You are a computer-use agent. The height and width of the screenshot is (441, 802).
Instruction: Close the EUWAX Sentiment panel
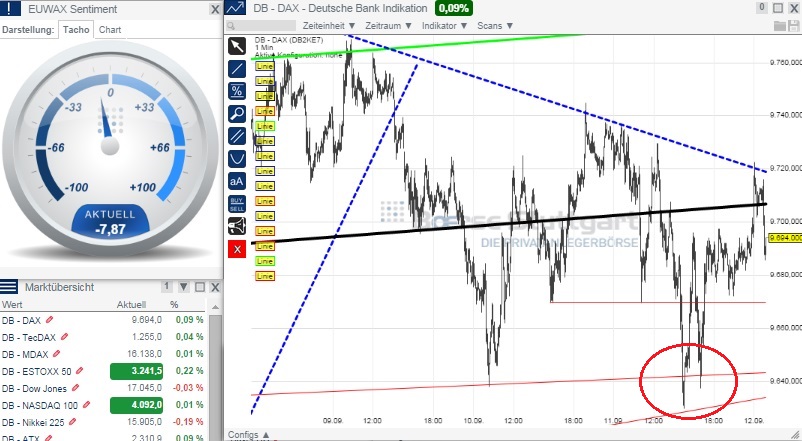[215, 9]
